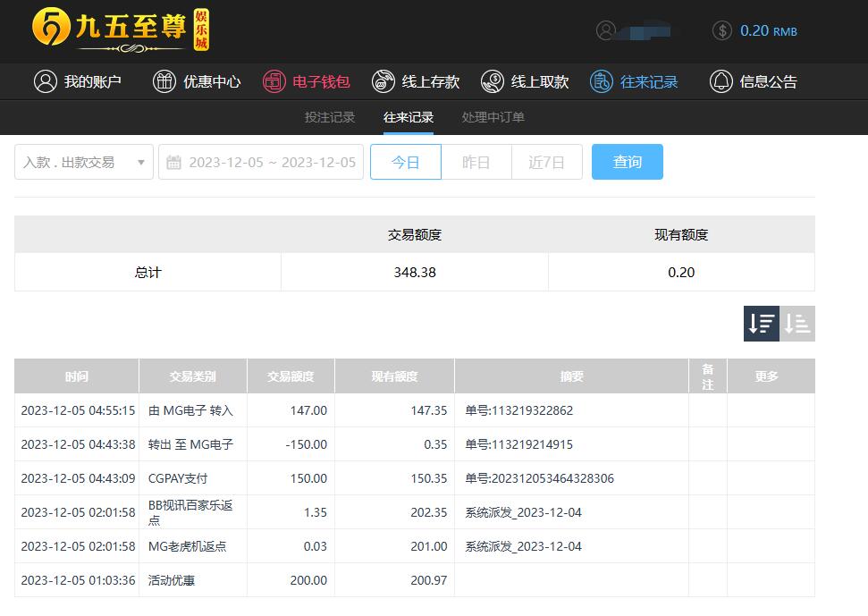Select the 近7日 date filter
This screenshot has height=616, width=868.
547,162
